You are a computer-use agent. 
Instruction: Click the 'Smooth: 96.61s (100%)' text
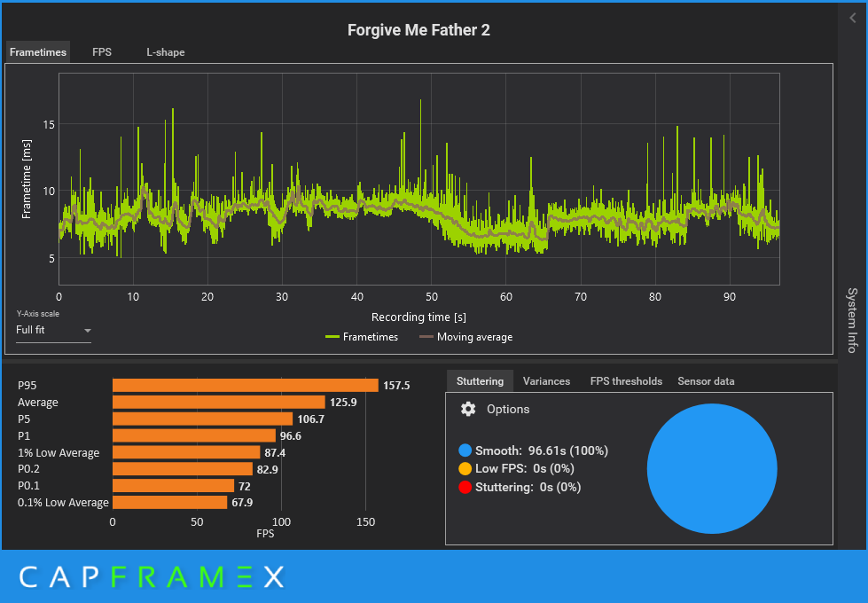(542, 450)
